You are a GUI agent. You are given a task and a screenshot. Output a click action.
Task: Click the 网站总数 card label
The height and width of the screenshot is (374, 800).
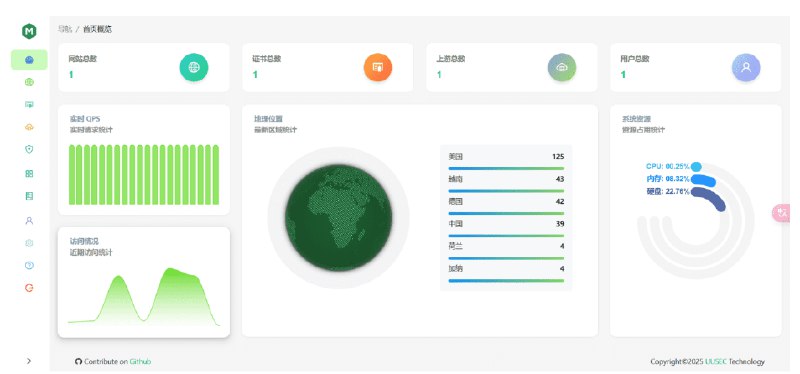tap(83, 59)
